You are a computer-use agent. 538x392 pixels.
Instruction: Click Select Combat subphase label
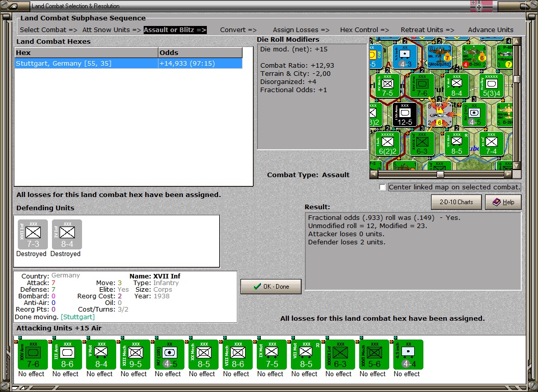[x=48, y=30]
